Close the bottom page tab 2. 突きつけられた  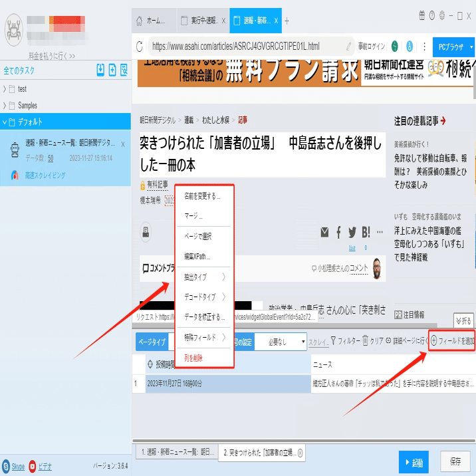[300, 453]
